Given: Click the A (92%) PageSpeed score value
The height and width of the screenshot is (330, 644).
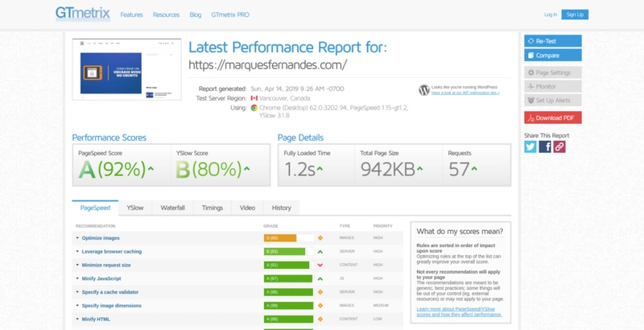Looking at the screenshot, I should tap(112, 169).
